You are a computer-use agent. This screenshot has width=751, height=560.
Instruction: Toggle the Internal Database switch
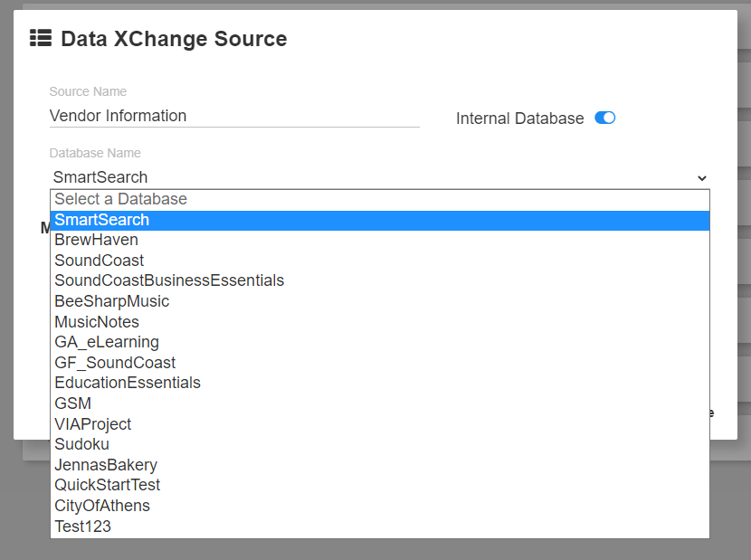pos(604,118)
